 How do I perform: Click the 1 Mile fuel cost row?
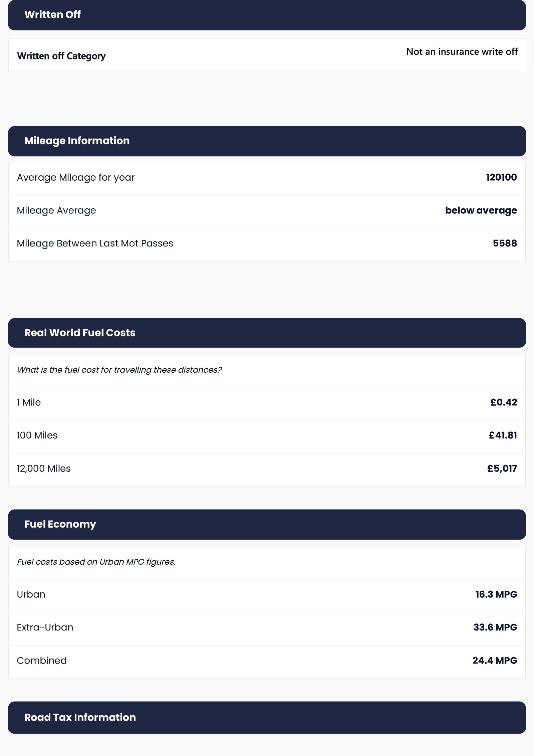267,403
